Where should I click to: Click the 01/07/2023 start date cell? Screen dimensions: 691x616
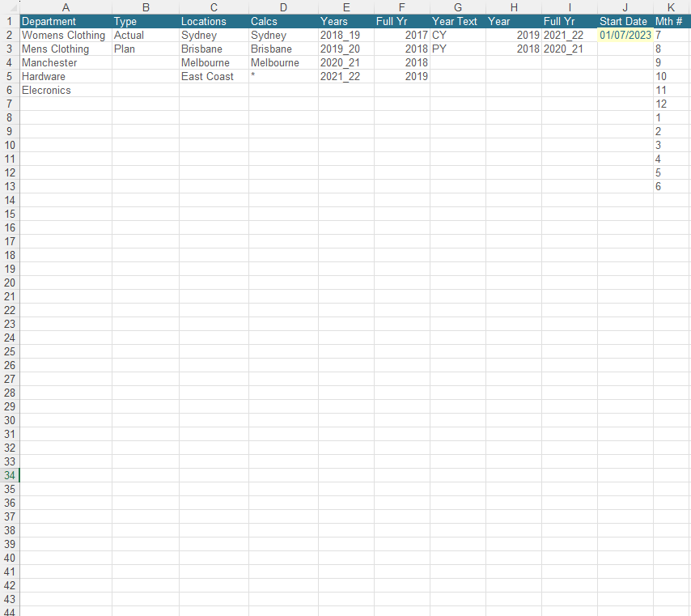[x=625, y=36]
